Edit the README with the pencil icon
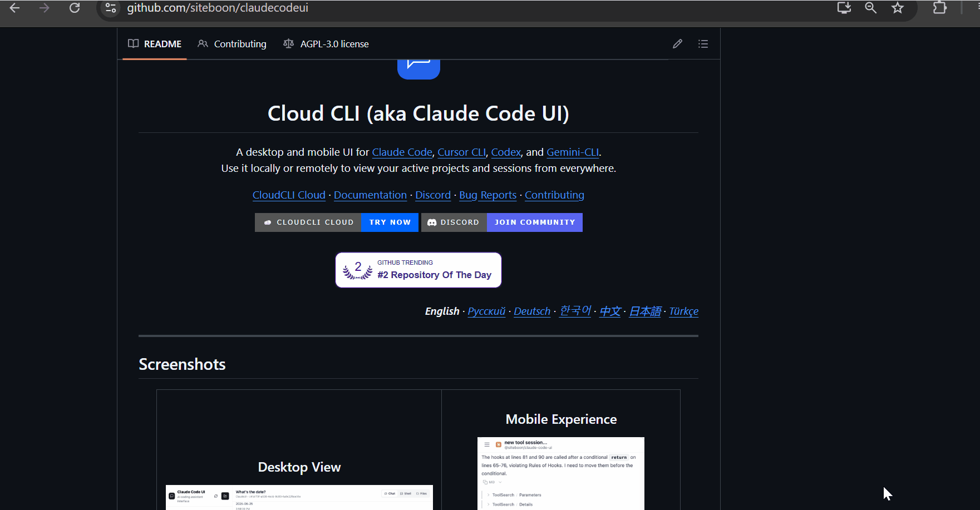 pyautogui.click(x=677, y=44)
